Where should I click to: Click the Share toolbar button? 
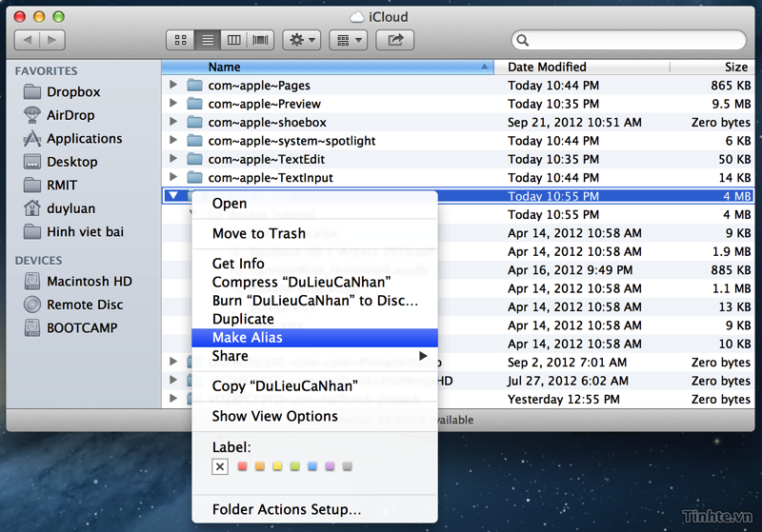coord(395,40)
